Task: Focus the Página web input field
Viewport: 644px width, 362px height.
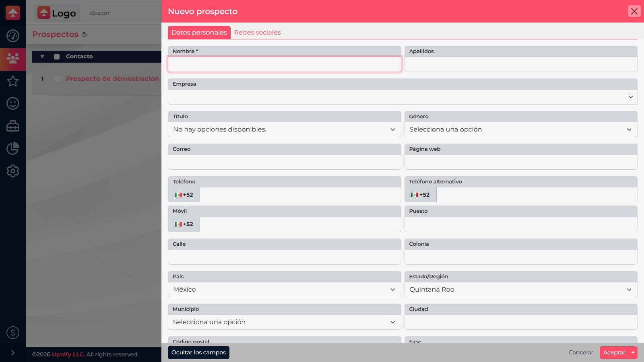Action: 521,162
